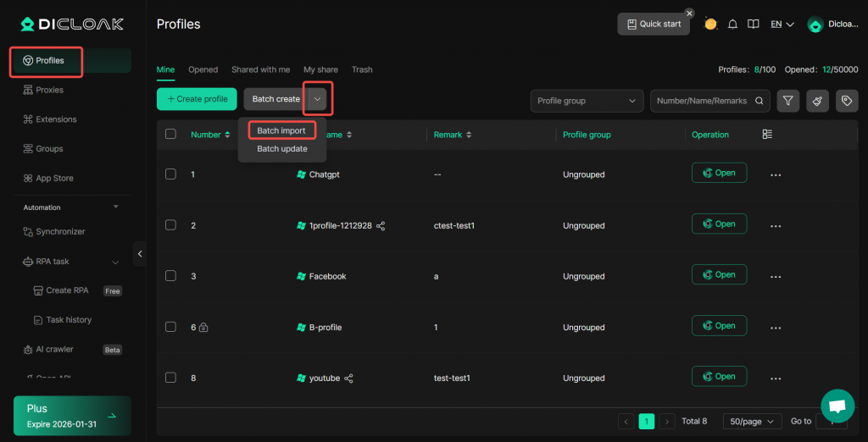Open the three-dot menu for Chatgpt
868x442 pixels.
point(775,174)
